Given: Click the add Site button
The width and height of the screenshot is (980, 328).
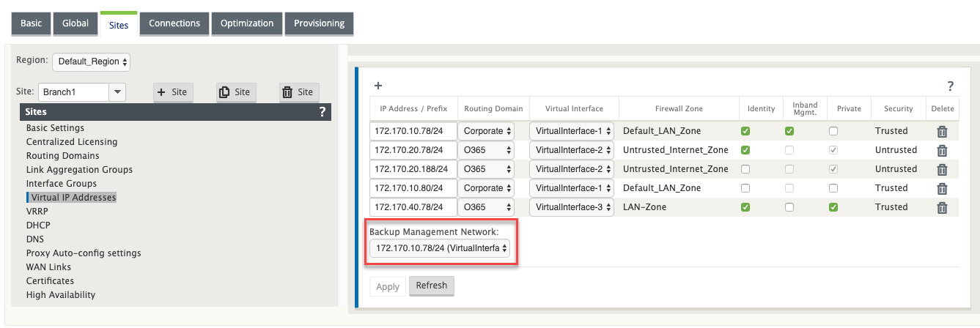Looking at the screenshot, I should pyautogui.click(x=173, y=92).
